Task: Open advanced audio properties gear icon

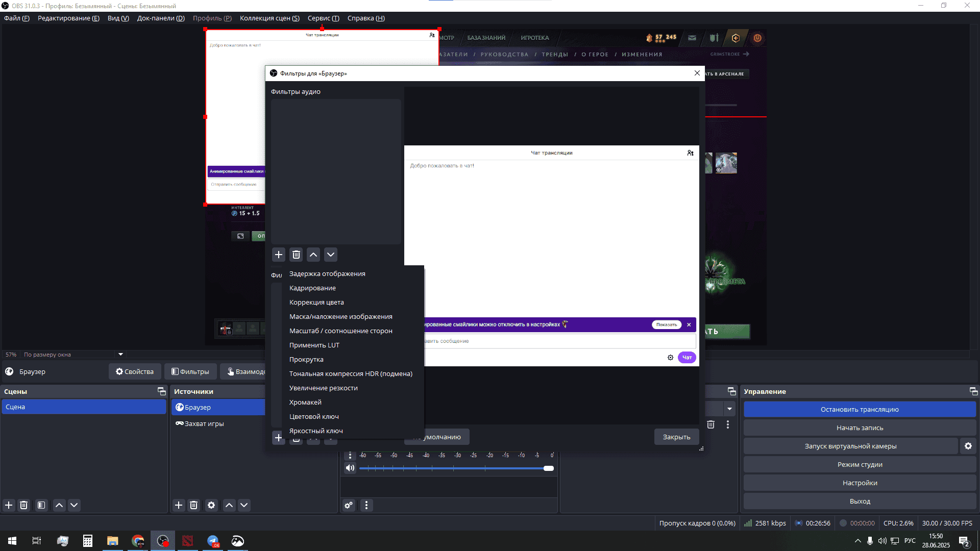Action: pyautogui.click(x=349, y=505)
